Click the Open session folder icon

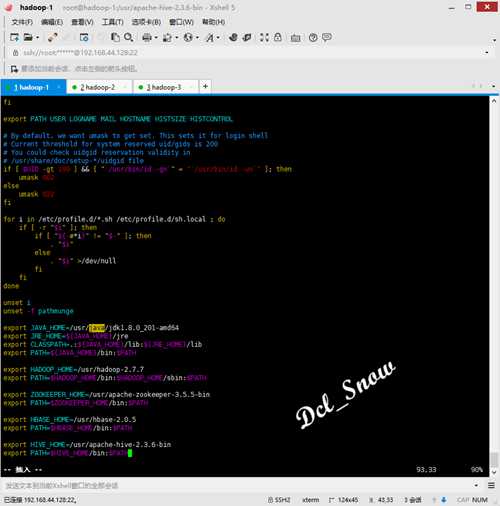[28, 38]
